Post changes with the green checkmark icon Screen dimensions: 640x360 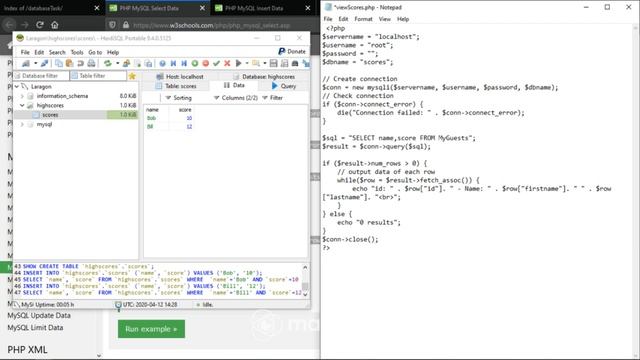(216, 63)
